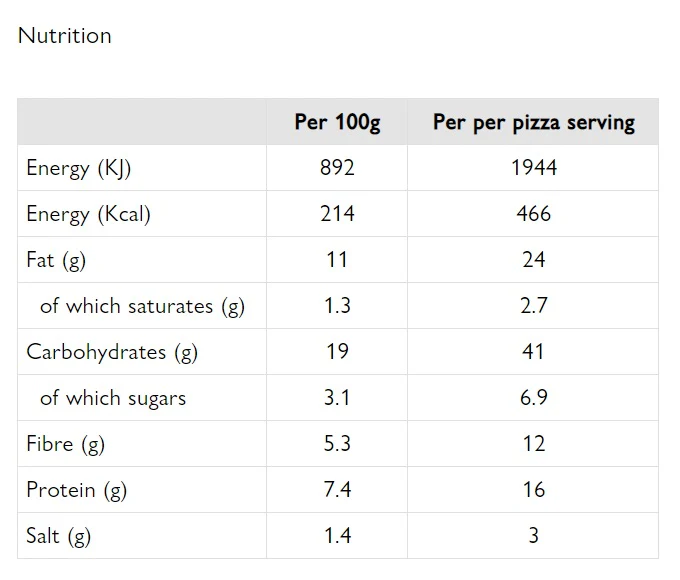Click the Nutrition heading
Screen dimensions: 680x580
[x=65, y=36]
